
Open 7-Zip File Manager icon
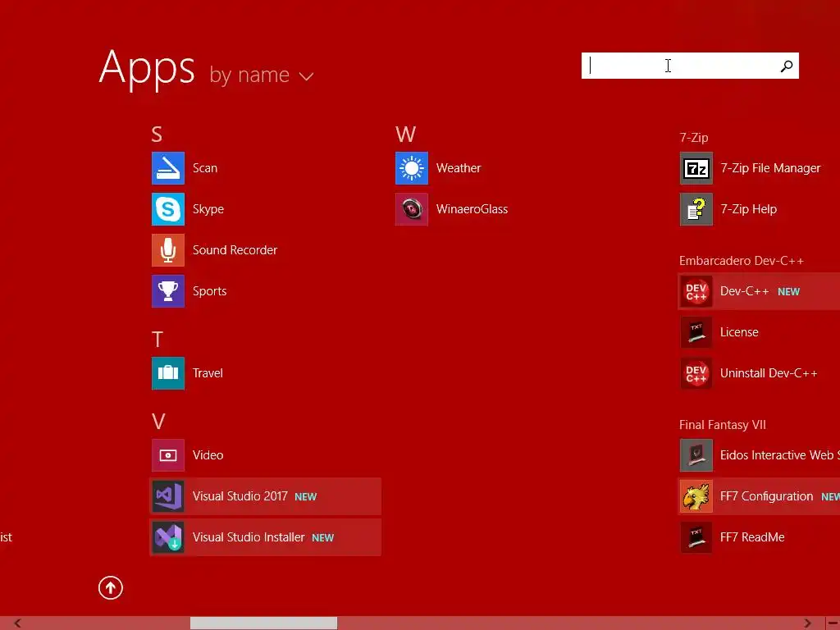coord(696,168)
